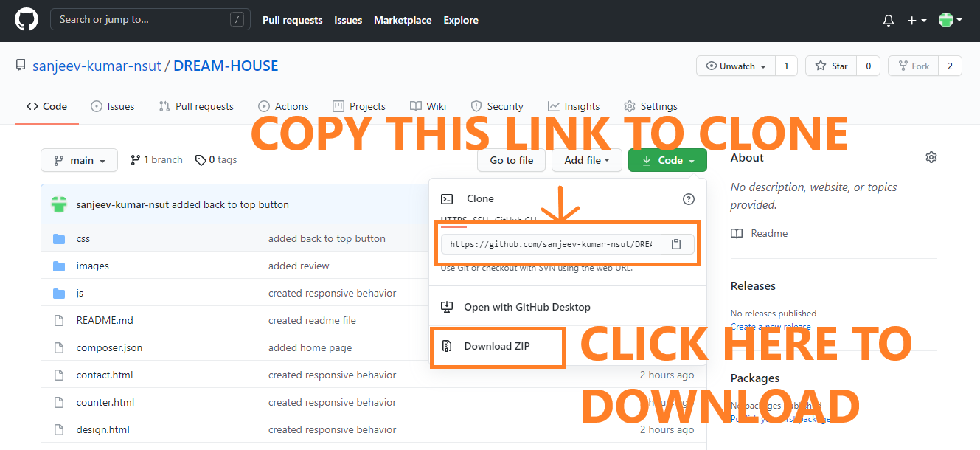
Task: Click the images folder icon
Action: tap(59, 266)
